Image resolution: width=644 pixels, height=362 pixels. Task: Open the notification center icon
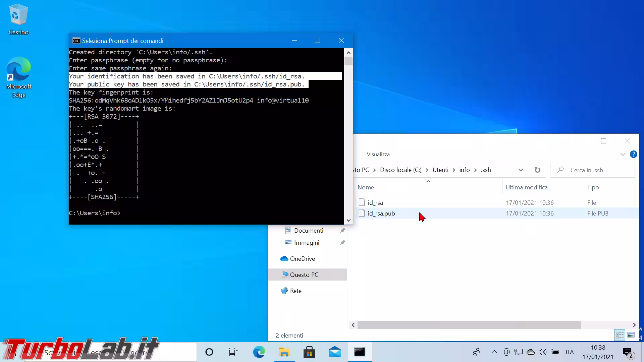[627, 352]
